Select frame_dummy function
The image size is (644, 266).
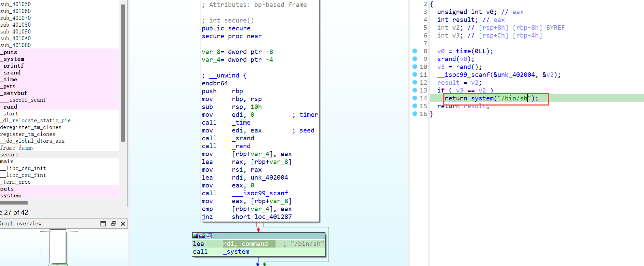(59, 148)
